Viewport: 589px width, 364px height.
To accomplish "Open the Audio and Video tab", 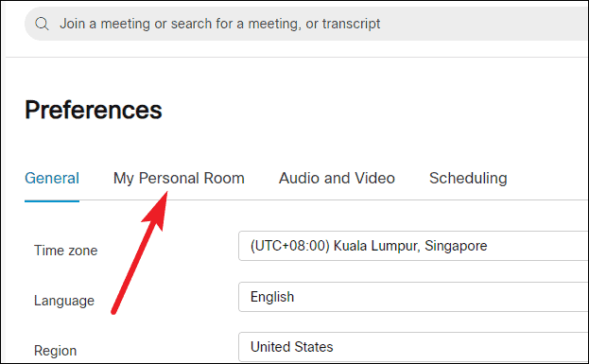I will click(x=337, y=178).
